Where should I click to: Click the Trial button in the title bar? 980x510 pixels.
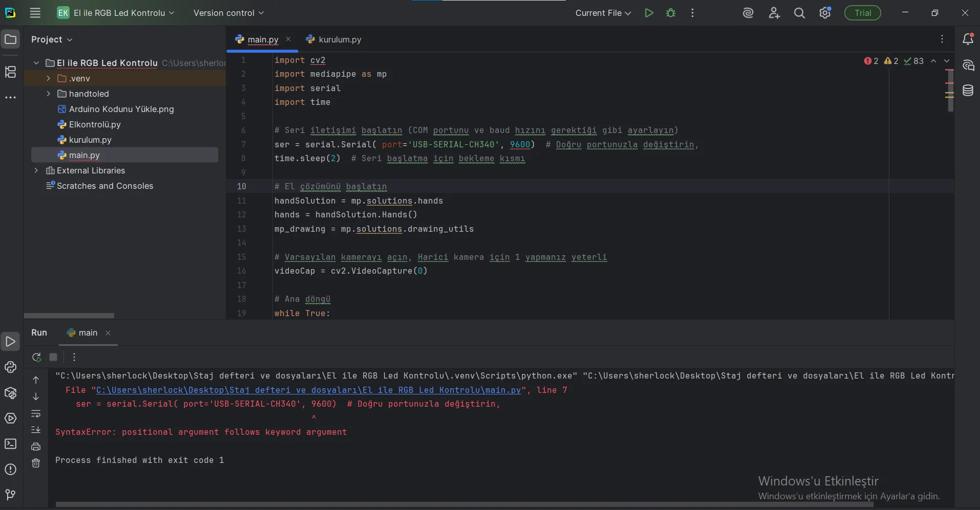pyautogui.click(x=862, y=13)
